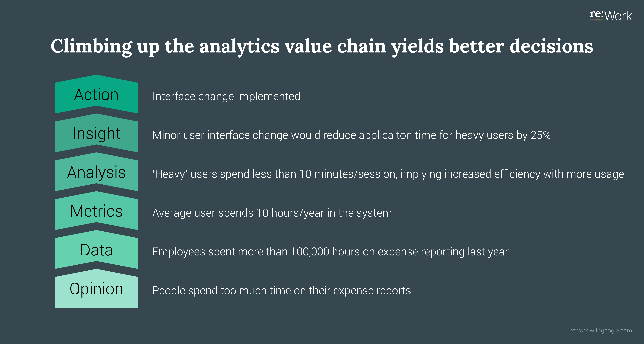Select the Analysis chevron block
The height and width of the screenshot is (344, 644).
[96, 172]
